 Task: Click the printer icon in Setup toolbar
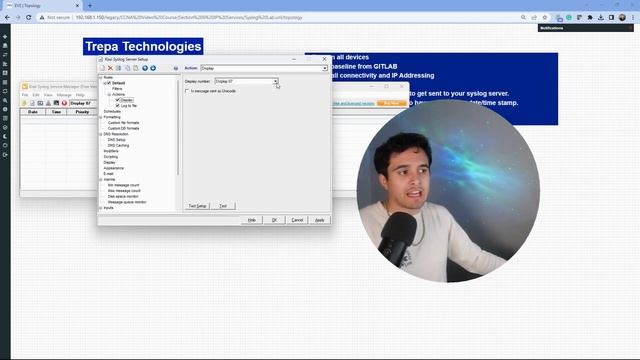[x=176, y=68]
